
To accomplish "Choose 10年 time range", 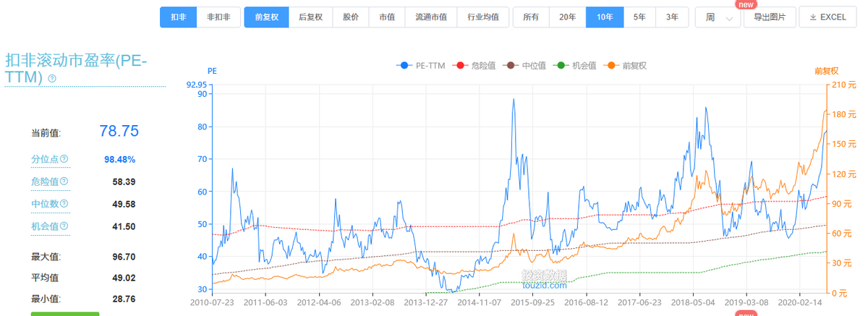I will (605, 17).
